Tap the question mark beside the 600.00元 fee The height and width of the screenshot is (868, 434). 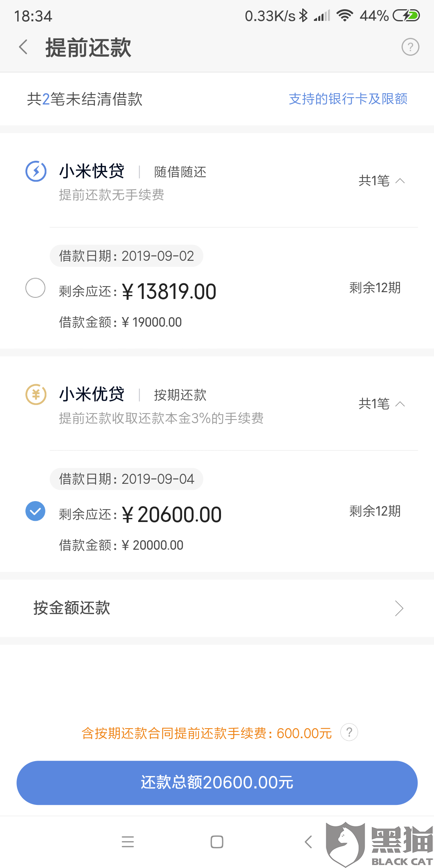point(349,732)
